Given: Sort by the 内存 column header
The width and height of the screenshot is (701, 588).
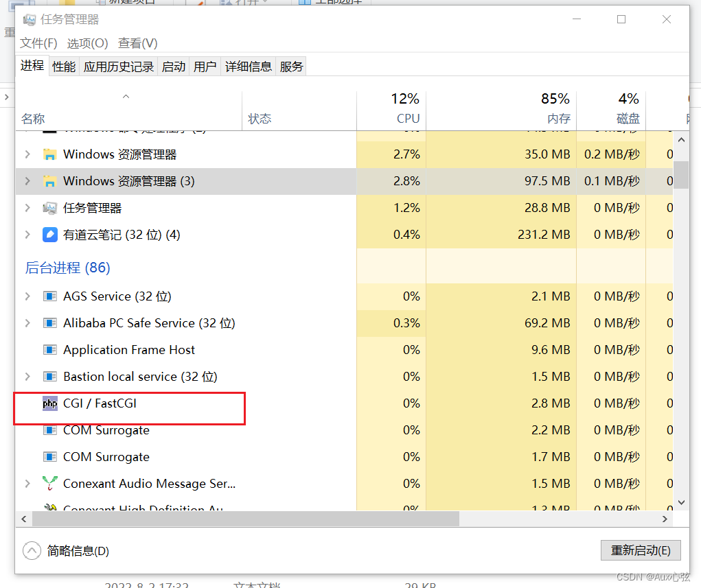Looking at the screenshot, I should click(501, 111).
